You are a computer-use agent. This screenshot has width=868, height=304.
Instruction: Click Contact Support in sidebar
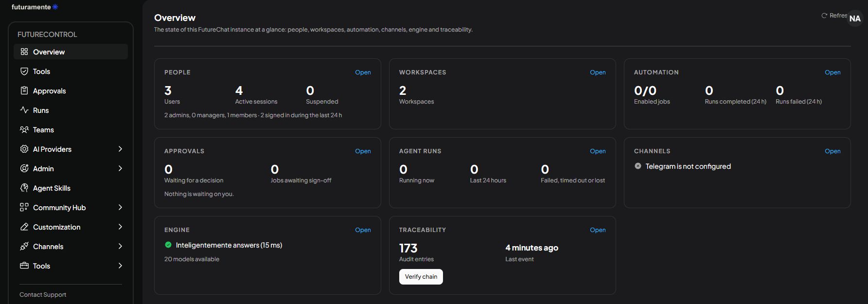click(43, 295)
